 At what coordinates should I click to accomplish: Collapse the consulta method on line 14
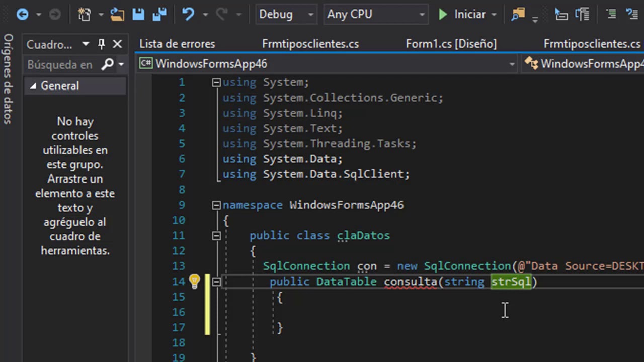coord(216,282)
